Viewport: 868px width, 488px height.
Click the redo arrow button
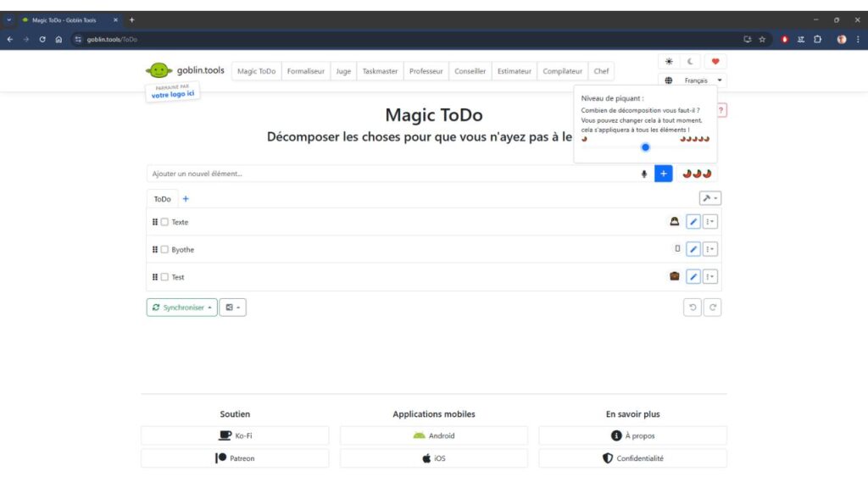712,307
